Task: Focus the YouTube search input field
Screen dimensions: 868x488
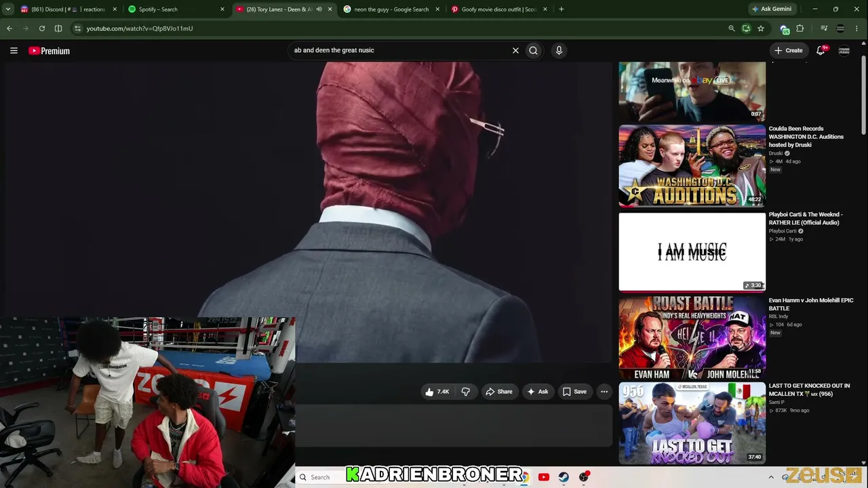Action: click(400, 50)
